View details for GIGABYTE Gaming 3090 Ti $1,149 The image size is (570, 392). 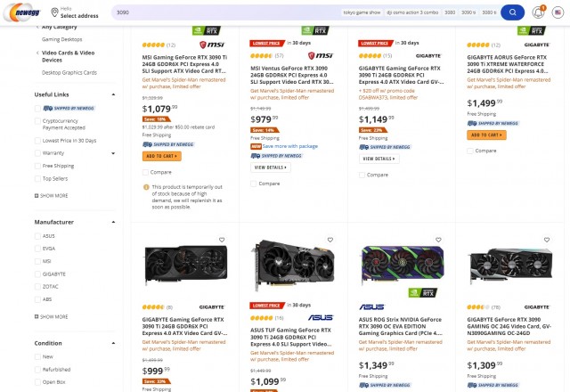(x=379, y=159)
